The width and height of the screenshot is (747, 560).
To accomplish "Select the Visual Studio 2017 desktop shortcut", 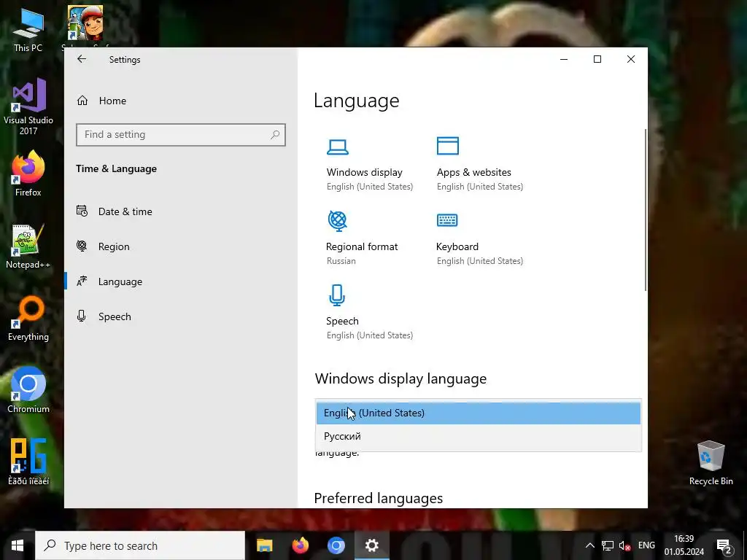I will 28,106.
